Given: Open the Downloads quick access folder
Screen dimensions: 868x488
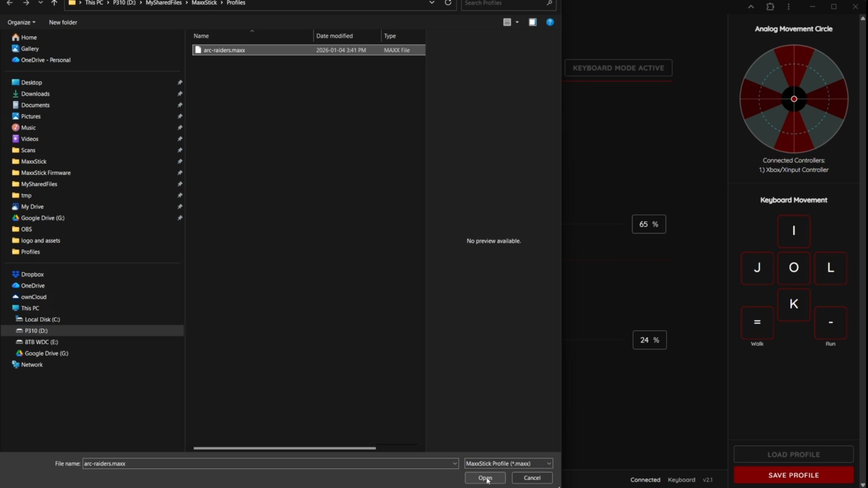Looking at the screenshot, I should [31, 94].
